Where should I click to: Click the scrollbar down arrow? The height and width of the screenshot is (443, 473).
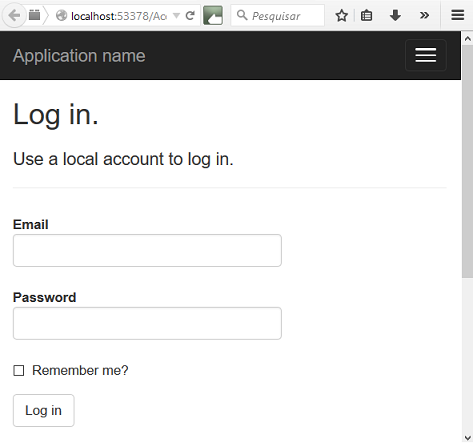pos(467,438)
